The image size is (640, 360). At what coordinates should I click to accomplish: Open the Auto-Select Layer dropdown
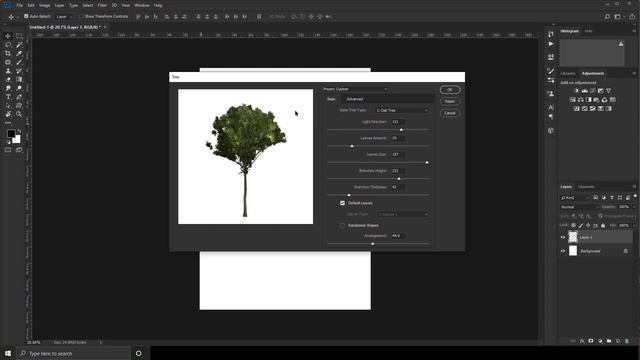[64, 17]
